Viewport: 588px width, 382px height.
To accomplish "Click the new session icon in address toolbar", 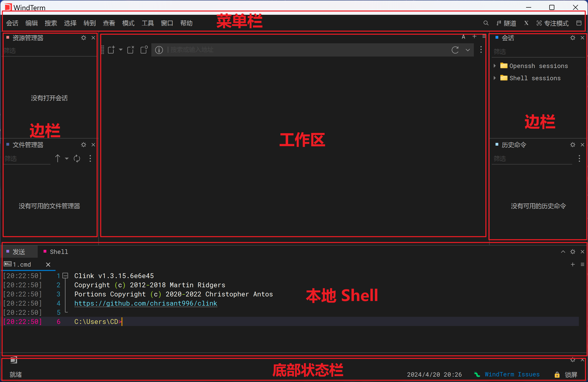I will point(111,50).
